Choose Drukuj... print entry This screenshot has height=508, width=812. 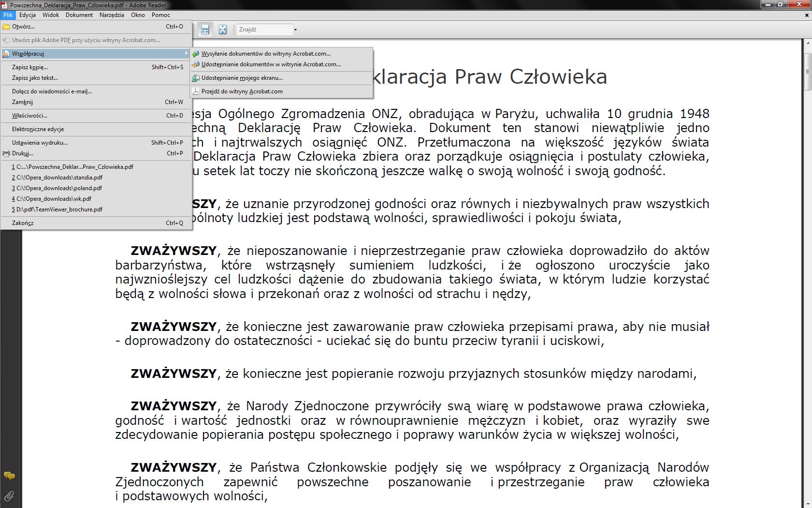(x=96, y=153)
